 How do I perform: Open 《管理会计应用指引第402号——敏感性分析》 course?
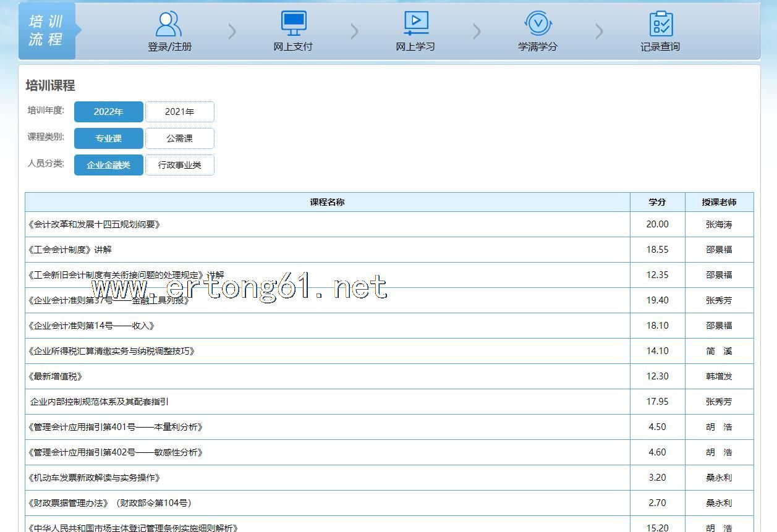115,452
